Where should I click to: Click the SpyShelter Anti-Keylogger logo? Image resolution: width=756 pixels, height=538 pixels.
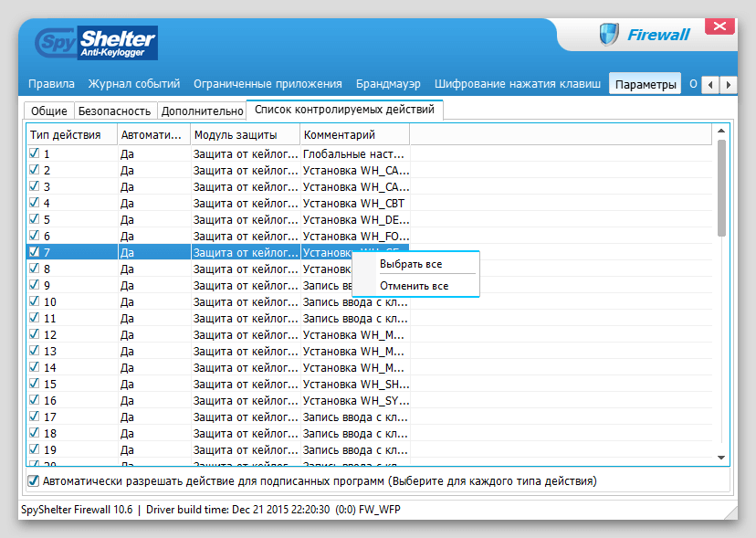pos(97,44)
